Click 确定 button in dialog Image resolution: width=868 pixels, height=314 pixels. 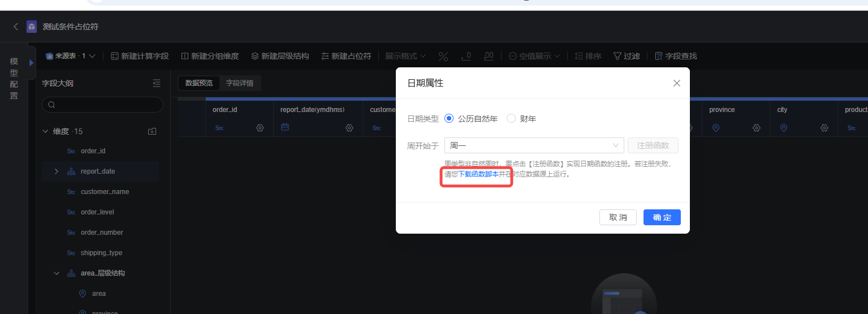662,217
